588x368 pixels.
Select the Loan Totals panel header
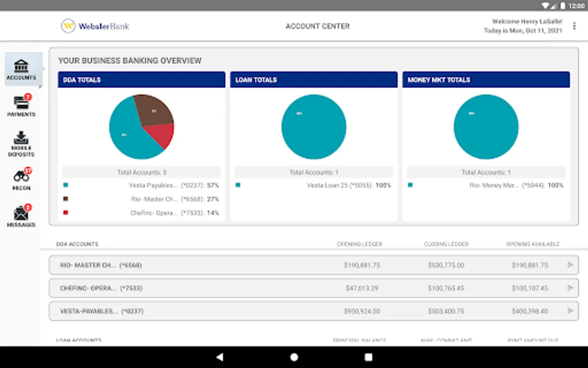pyautogui.click(x=314, y=80)
